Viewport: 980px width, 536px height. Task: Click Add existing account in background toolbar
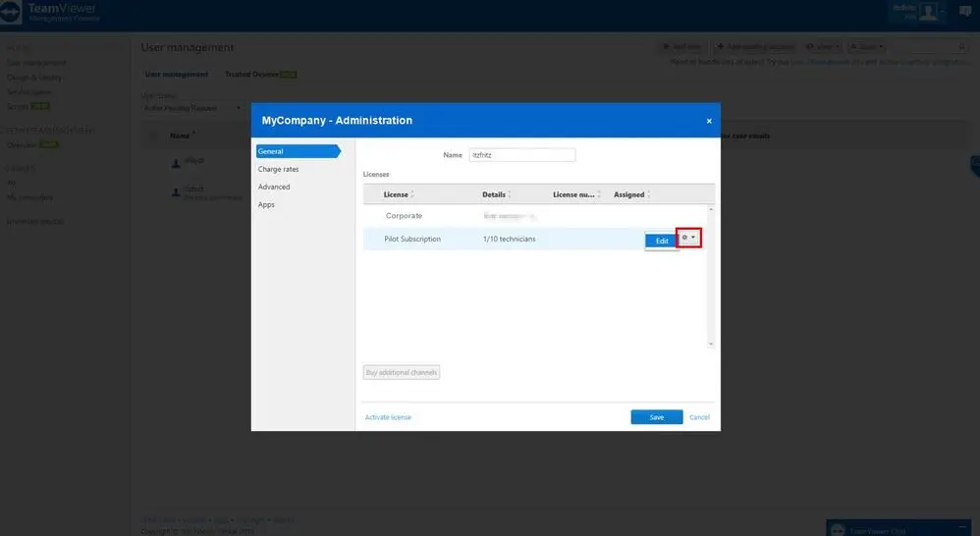tap(756, 47)
